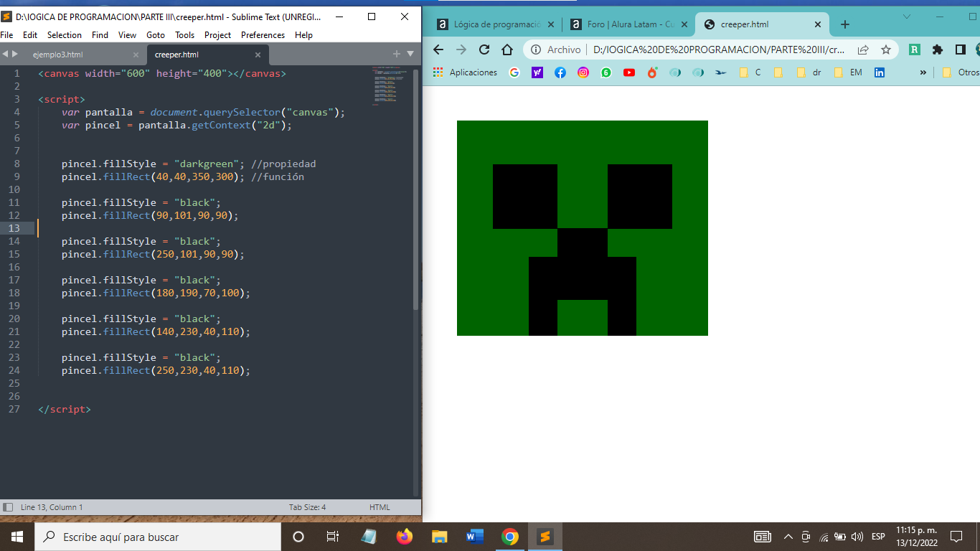The image size is (980, 551).
Task: Change Tab Size: 4 setting
Action: pos(307,507)
